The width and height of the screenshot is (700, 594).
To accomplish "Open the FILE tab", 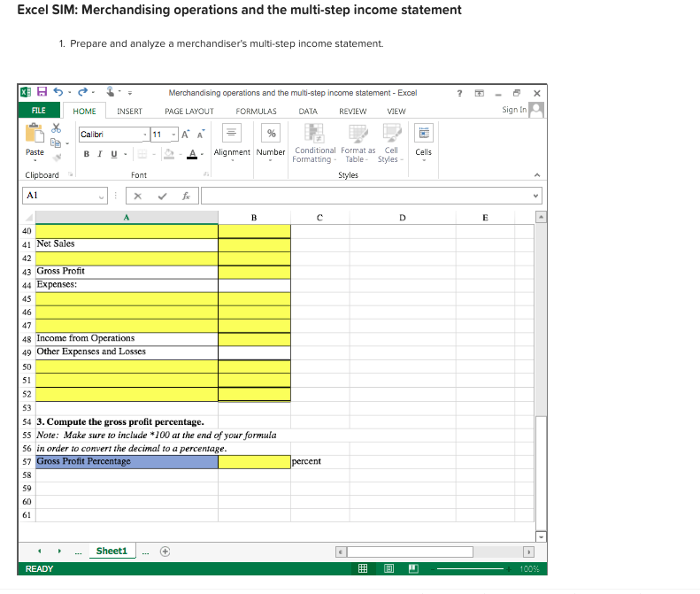I will click(39, 111).
